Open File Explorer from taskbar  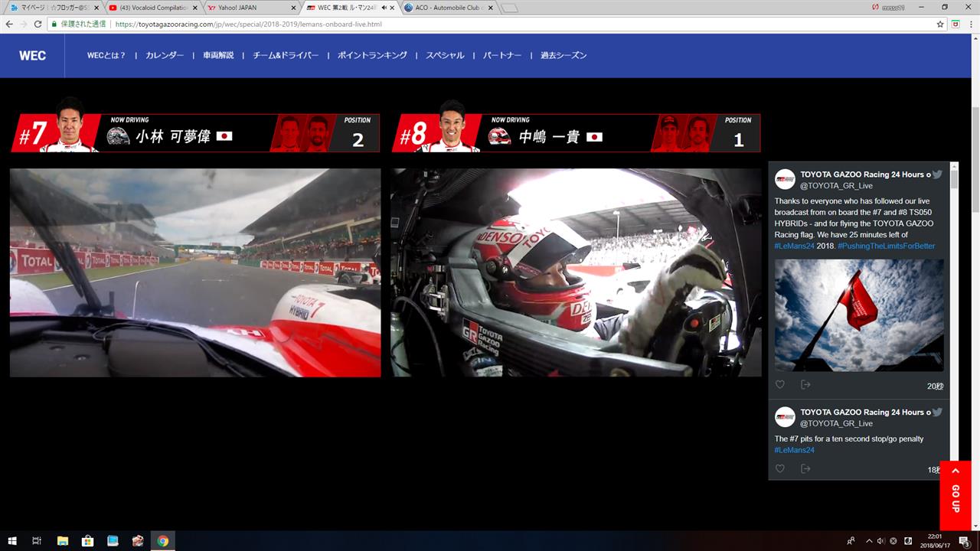point(62,540)
